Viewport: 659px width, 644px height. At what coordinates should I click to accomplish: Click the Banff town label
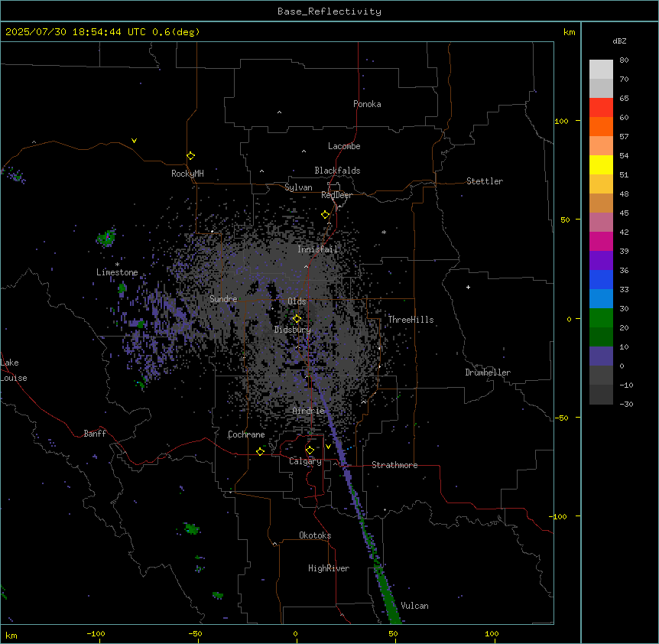point(95,434)
